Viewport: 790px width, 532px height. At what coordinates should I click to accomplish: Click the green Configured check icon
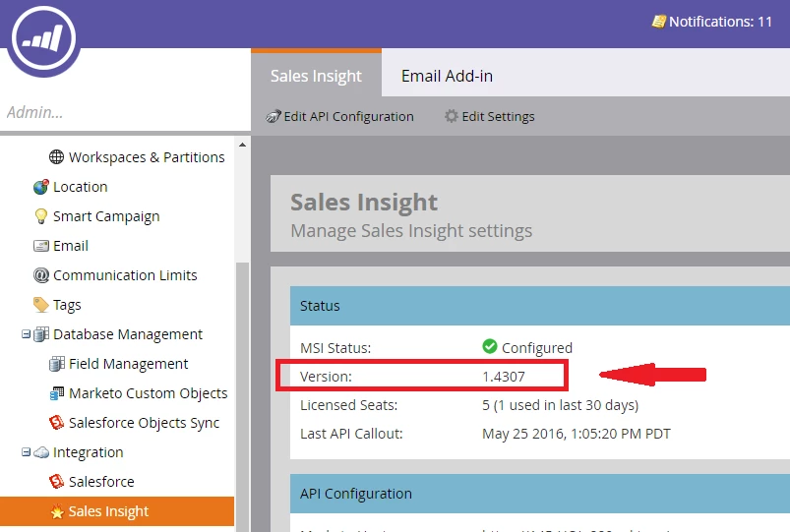(490, 346)
